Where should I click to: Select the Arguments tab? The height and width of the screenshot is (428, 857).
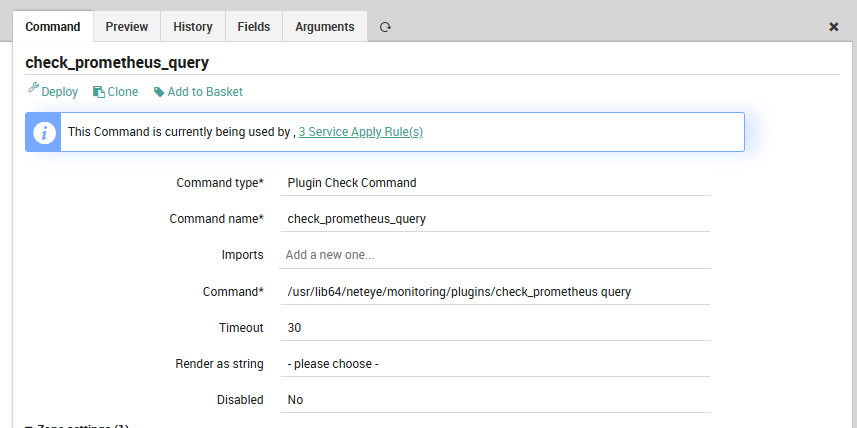tap(324, 27)
